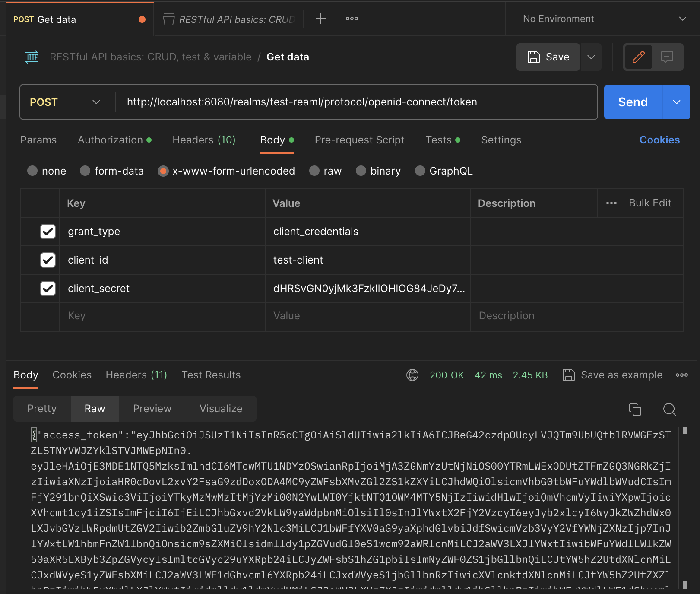
Task: Switch to the Pre-request Script tab
Action: 359,140
